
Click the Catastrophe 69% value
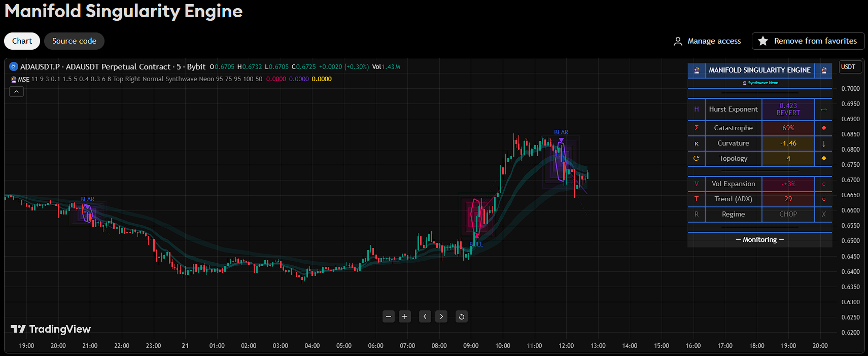pyautogui.click(x=788, y=128)
